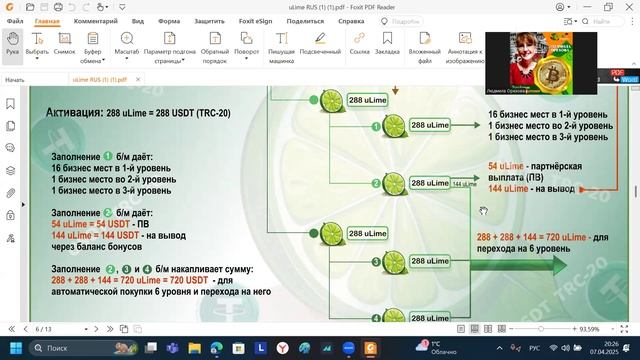This screenshot has height=360, width=640.
Task: Open the page number dropdown in status bar
Action: pyautogui.click(x=86, y=329)
